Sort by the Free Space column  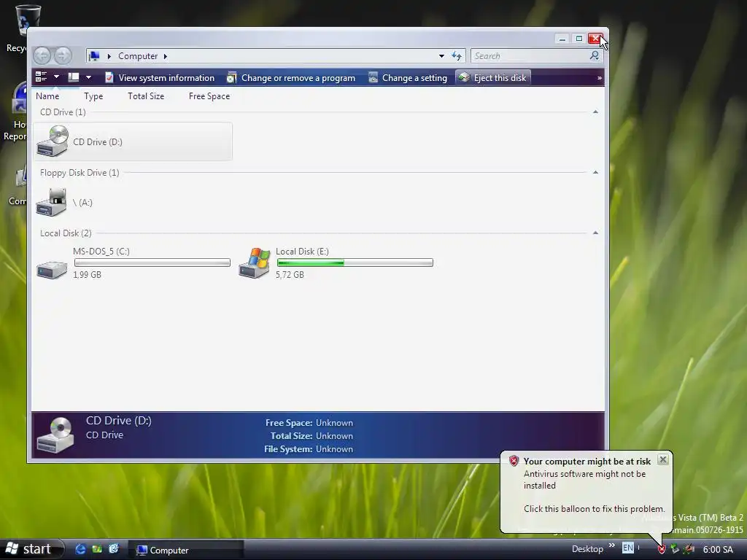tap(209, 96)
